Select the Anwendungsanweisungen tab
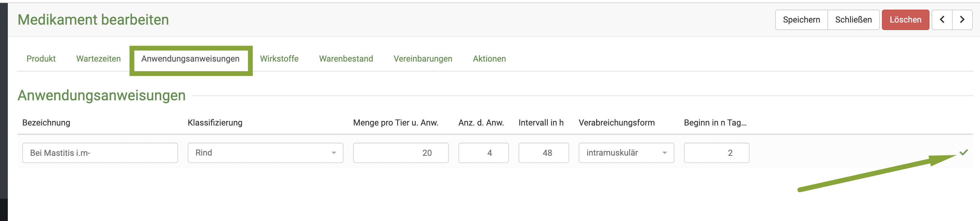The image size is (980, 221). (x=190, y=59)
